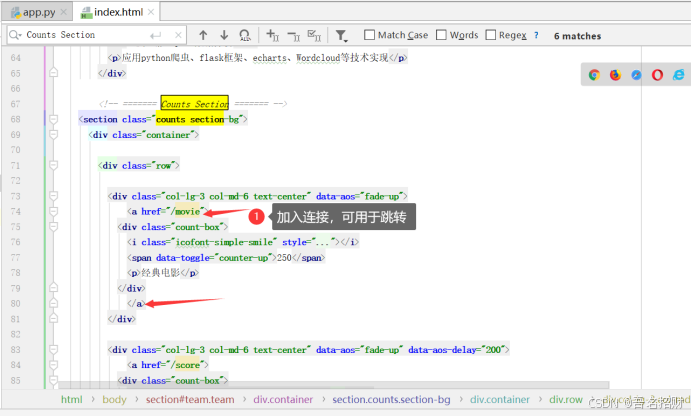Go to previous occurrence arrow
Image resolution: width=692 pixels, height=417 pixels.
point(203,35)
